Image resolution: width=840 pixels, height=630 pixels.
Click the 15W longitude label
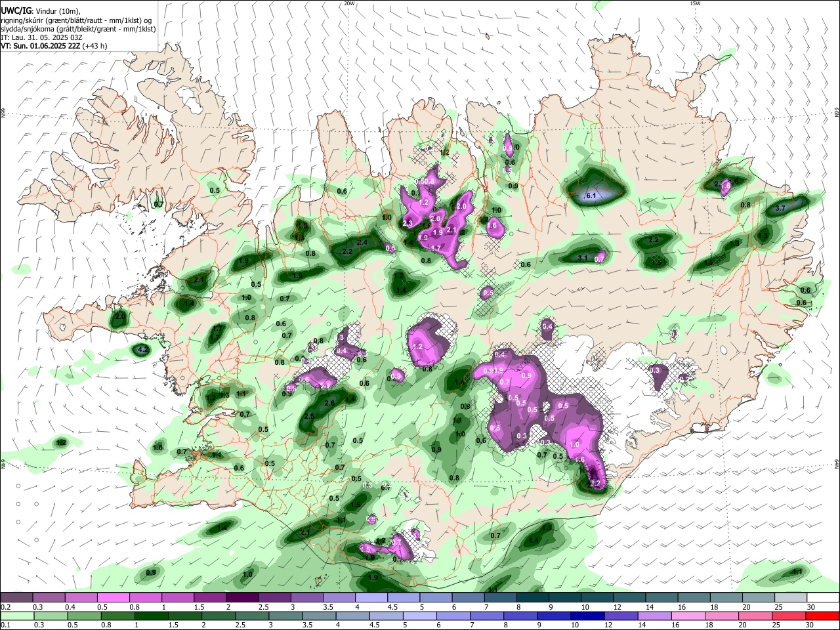pyautogui.click(x=695, y=3)
